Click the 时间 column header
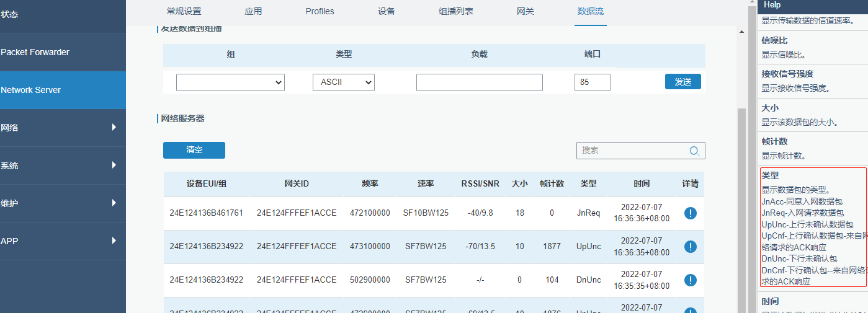Image resolution: width=868 pixels, height=313 pixels. [x=642, y=184]
